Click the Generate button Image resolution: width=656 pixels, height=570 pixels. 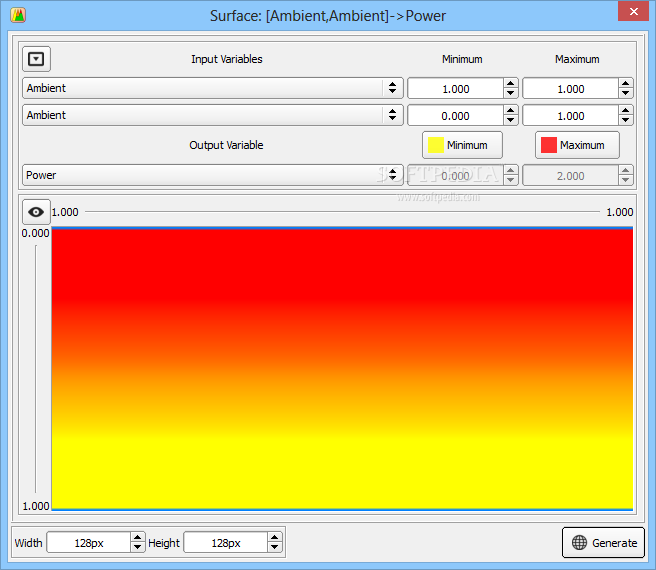603,543
